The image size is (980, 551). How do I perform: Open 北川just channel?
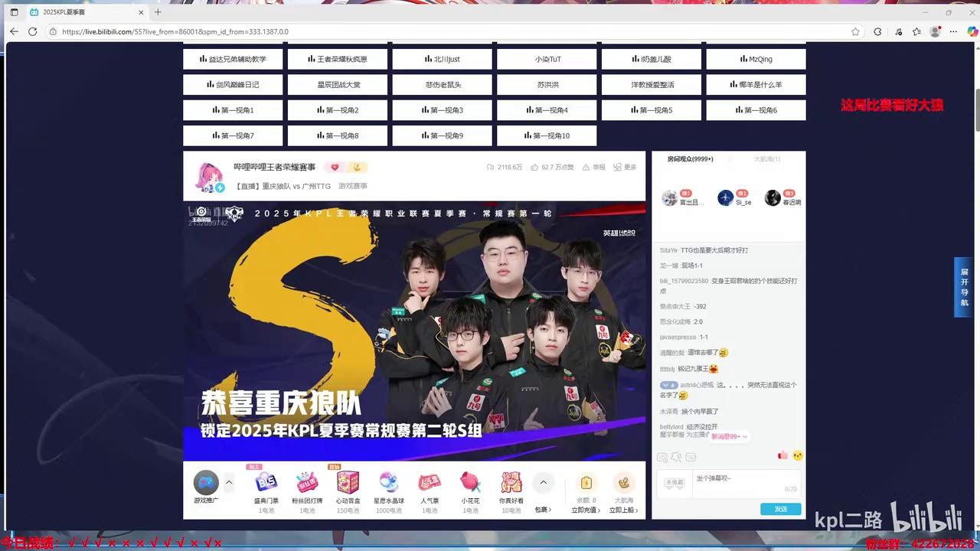442,59
